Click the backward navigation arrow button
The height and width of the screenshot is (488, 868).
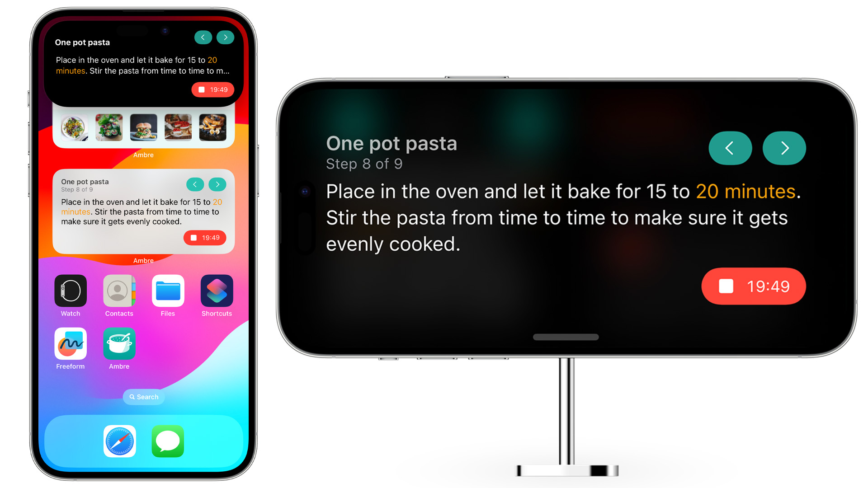tap(730, 147)
